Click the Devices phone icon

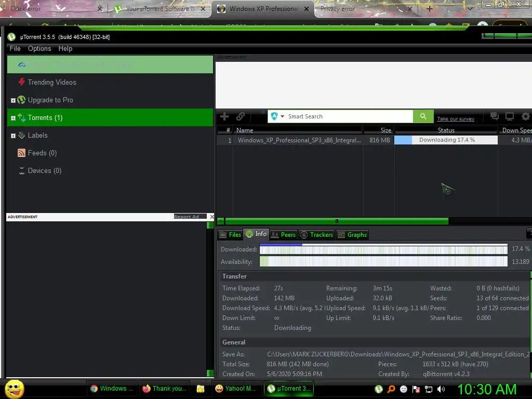[22, 170]
